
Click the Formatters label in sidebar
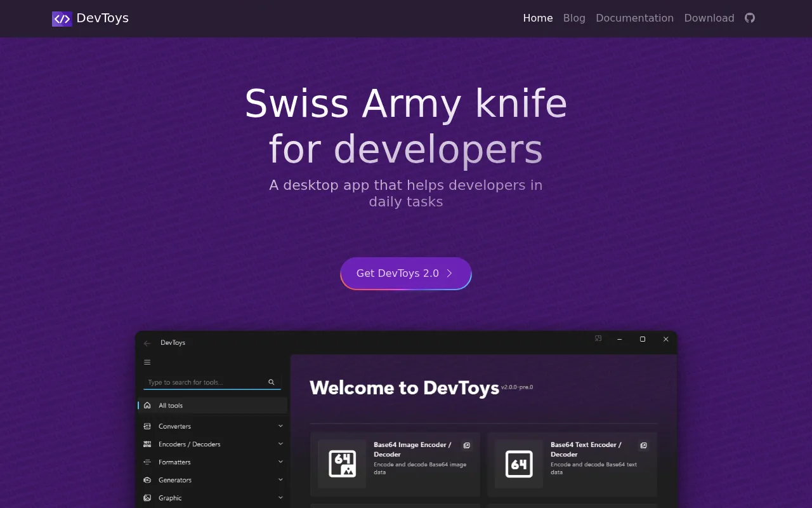coord(174,462)
